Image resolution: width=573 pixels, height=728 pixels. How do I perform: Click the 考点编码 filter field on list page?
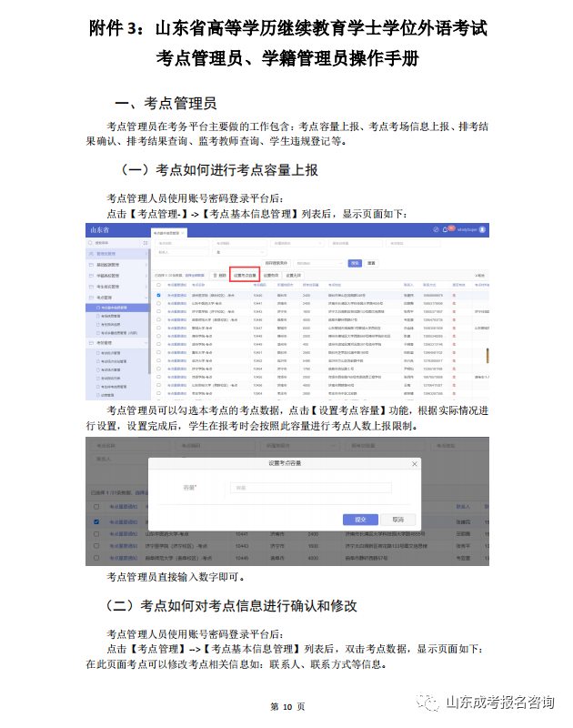[x=238, y=243]
